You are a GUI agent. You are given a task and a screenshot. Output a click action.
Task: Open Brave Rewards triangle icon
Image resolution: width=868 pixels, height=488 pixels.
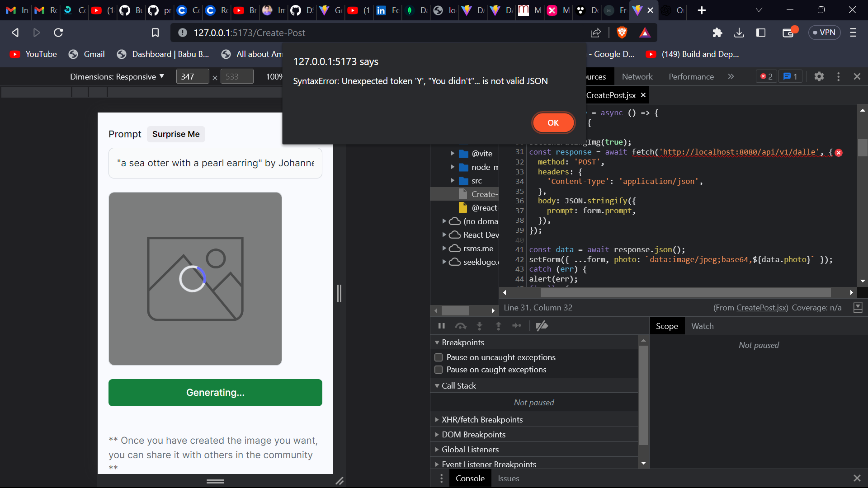coord(645,33)
